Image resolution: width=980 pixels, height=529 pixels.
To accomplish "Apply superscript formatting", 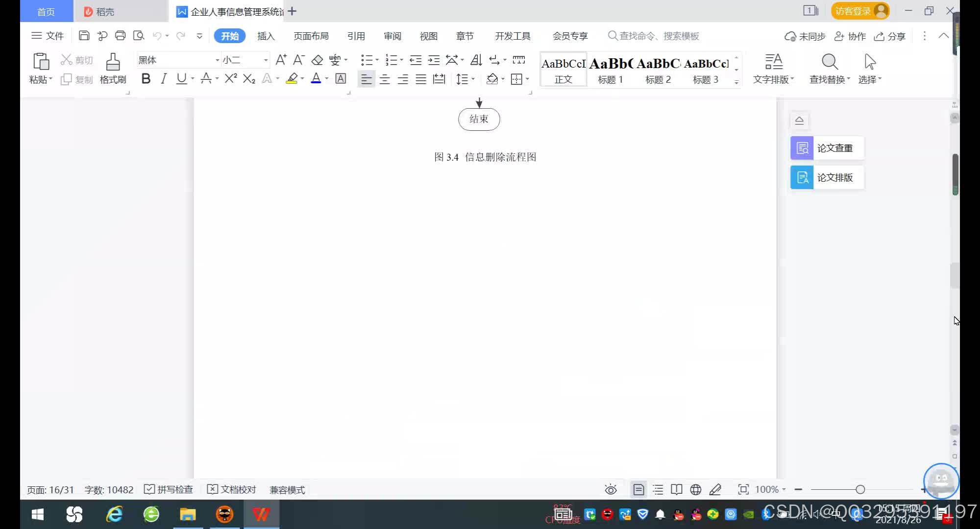I will tap(231, 78).
